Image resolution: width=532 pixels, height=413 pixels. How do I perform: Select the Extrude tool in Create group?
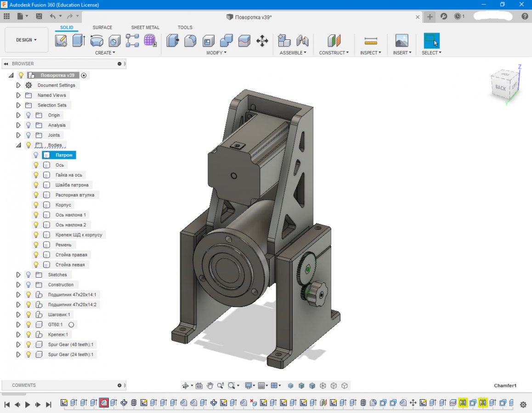79,41
